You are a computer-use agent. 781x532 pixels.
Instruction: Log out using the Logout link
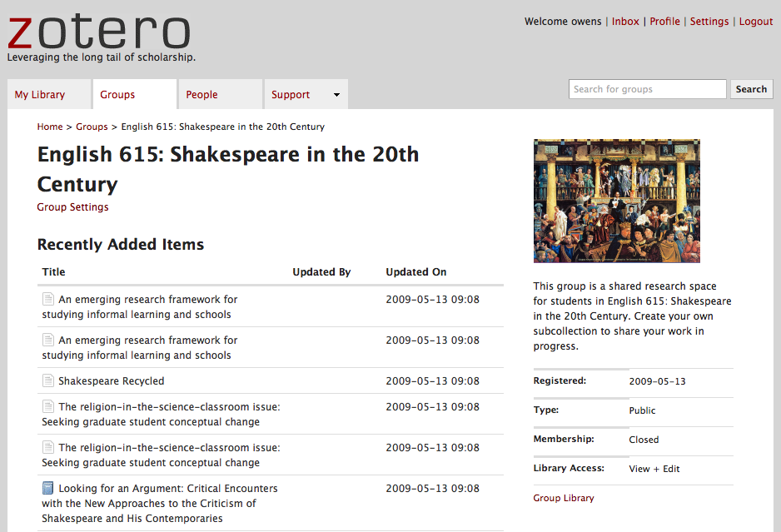pos(756,22)
